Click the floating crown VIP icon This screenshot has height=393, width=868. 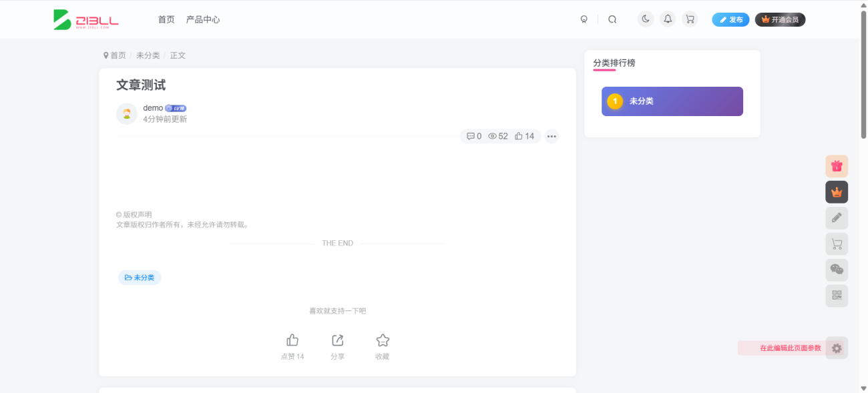point(837,192)
